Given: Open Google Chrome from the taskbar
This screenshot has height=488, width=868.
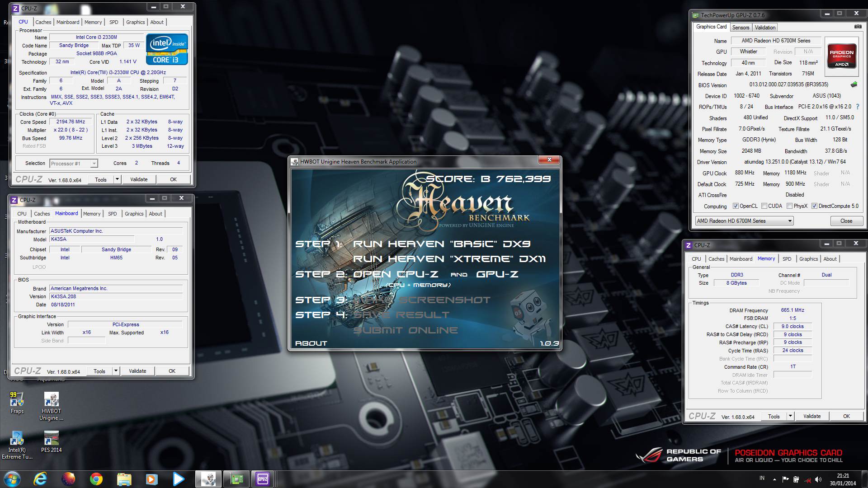Looking at the screenshot, I should (x=96, y=479).
